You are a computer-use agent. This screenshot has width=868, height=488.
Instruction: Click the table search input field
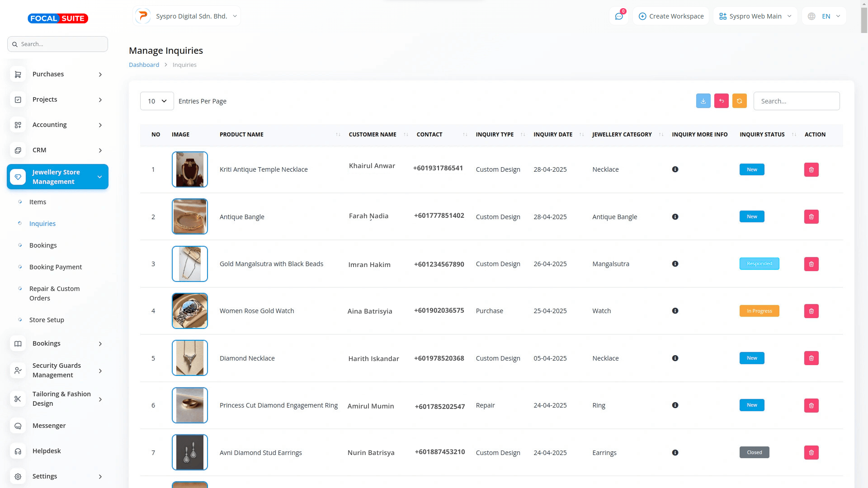pos(796,101)
